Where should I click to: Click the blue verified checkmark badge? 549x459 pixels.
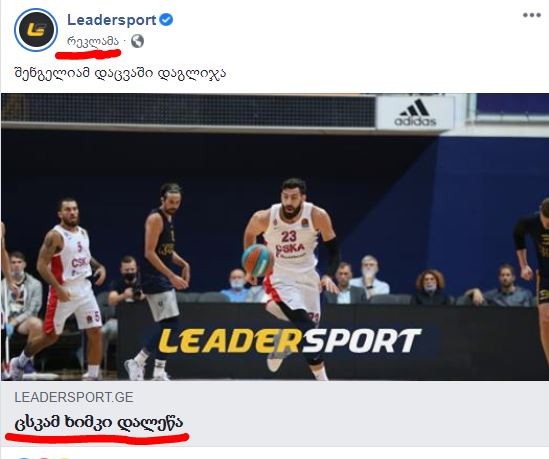tap(166, 20)
